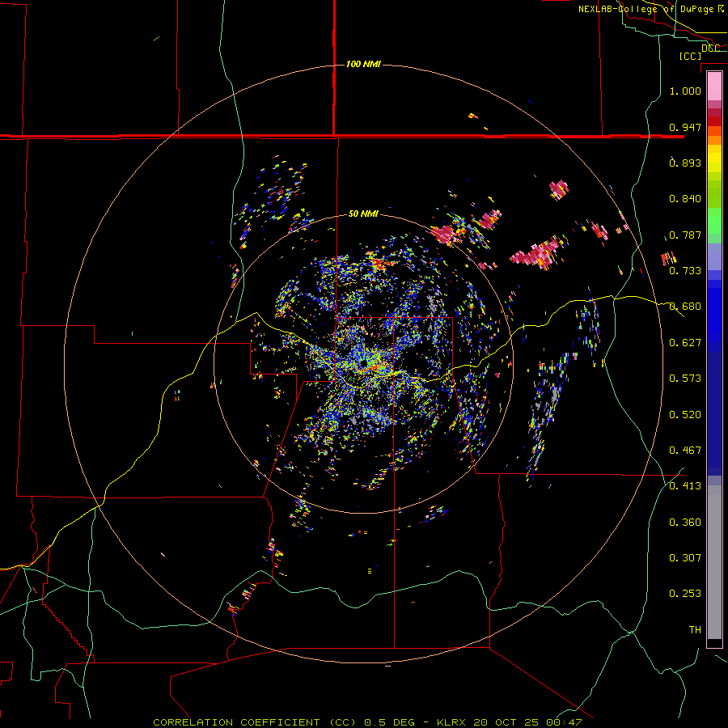728x728 pixels.
Task: Click the 0.627 color scale value
Action: click(x=685, y=343)
